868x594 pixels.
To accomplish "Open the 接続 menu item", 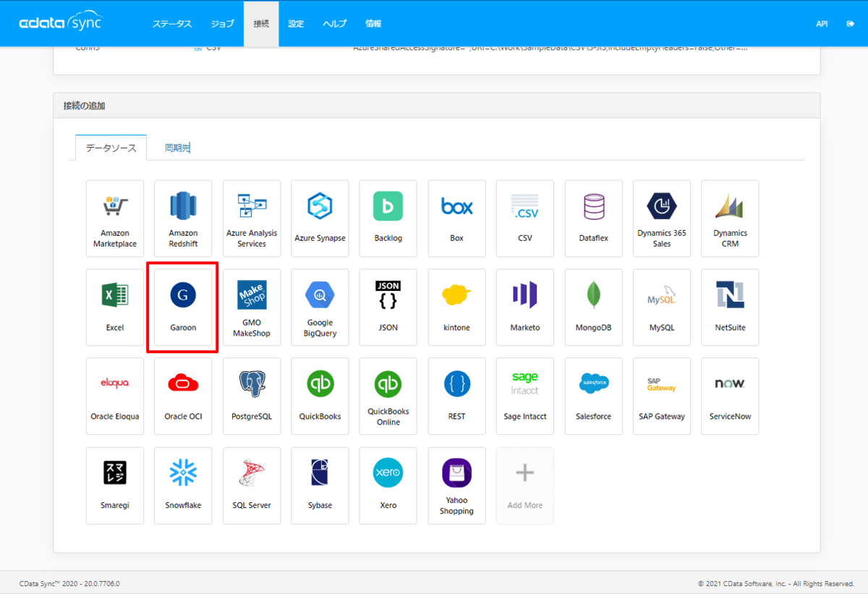I will tap(261, 24).
